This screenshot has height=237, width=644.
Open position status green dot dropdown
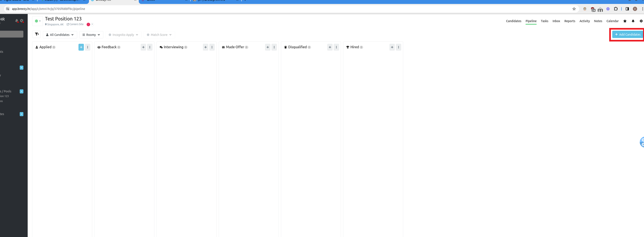(x=38, y=21)
